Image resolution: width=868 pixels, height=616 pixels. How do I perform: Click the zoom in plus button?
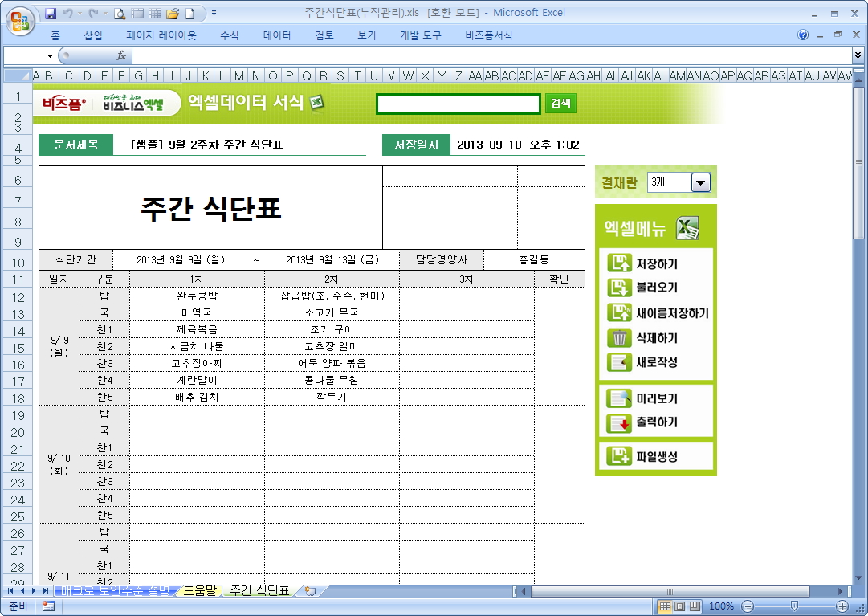click(x=842, y=606)
